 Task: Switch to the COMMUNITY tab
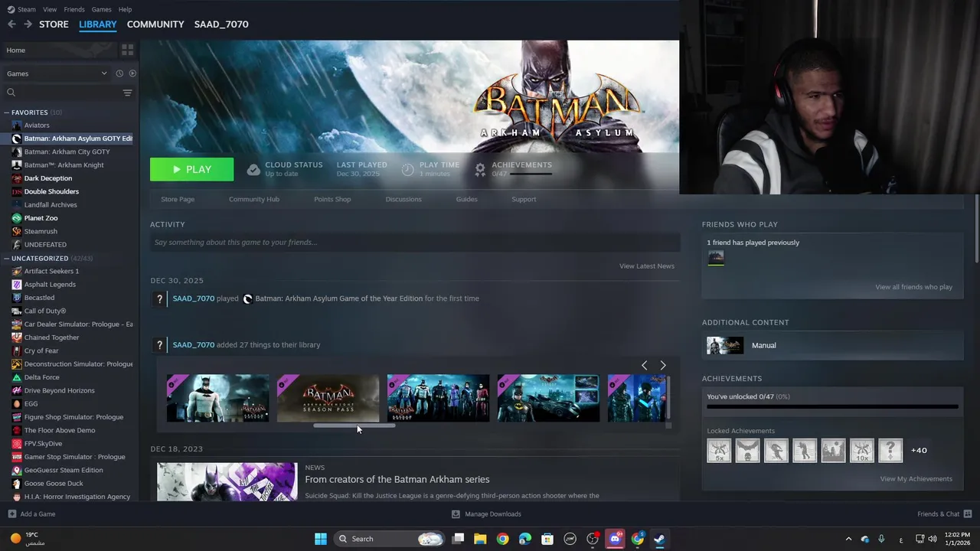click(155, 24)
